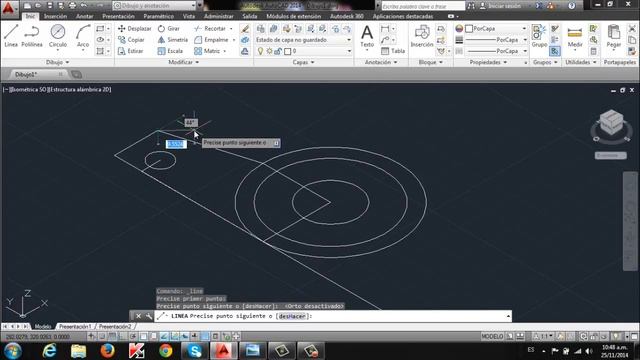The width and height of the screenshot is (640, 360).
Task: Click the Simetría (mirror) tool
Action: pyautogui.click(x=173, y=40)
